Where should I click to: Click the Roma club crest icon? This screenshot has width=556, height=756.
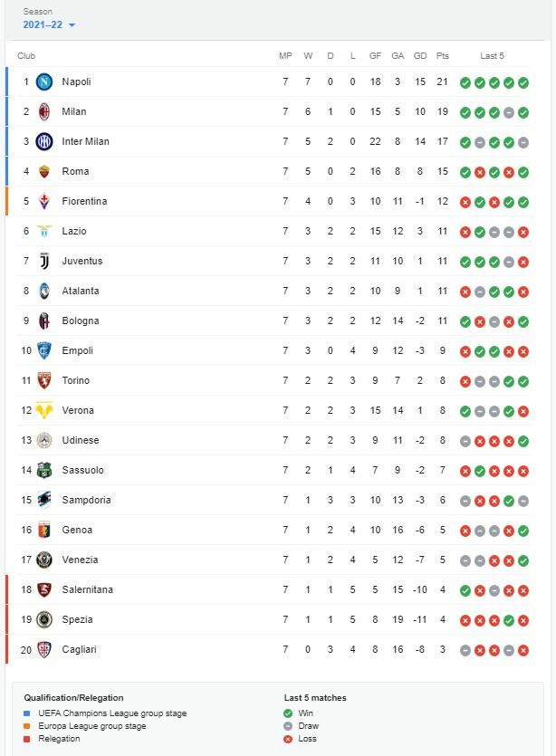click(44, 172)
